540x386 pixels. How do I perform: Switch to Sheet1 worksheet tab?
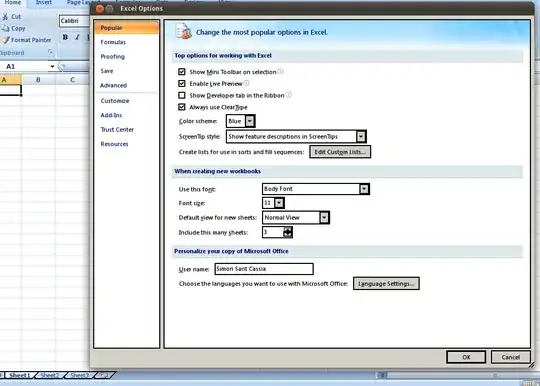pyautogui.click(x=20, y=375)
